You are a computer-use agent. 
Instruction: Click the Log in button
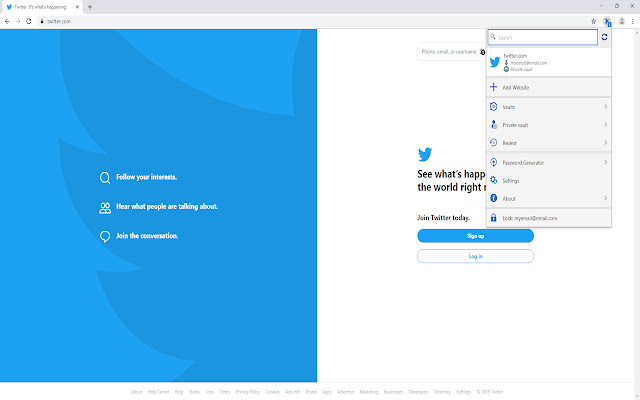tap(475, 256)
